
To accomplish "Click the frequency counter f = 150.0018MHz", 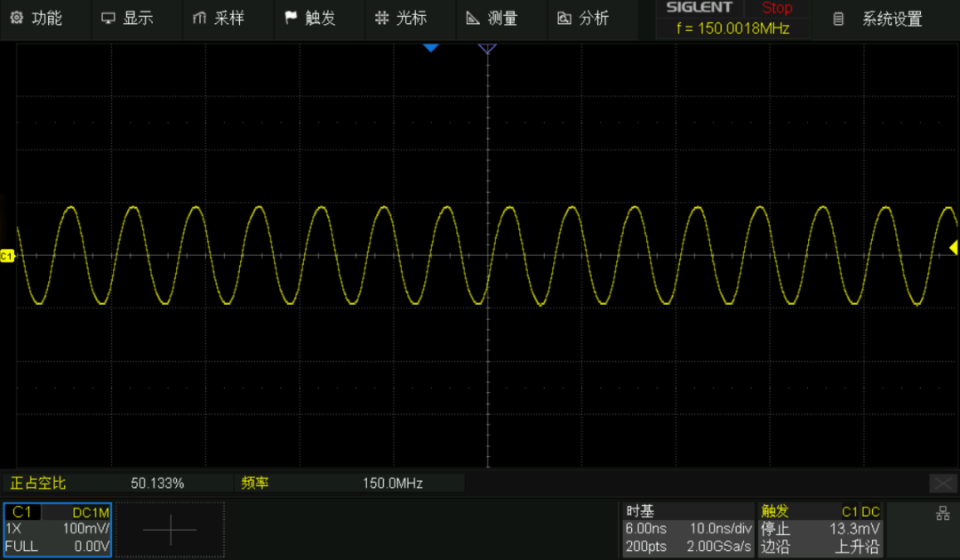I will [732, 28].
